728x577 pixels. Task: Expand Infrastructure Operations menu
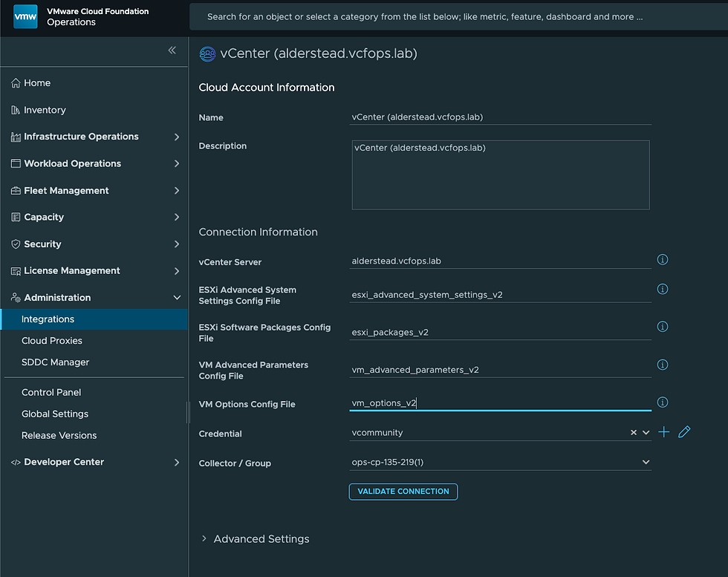pyautogui.click(x=176, y=137)
